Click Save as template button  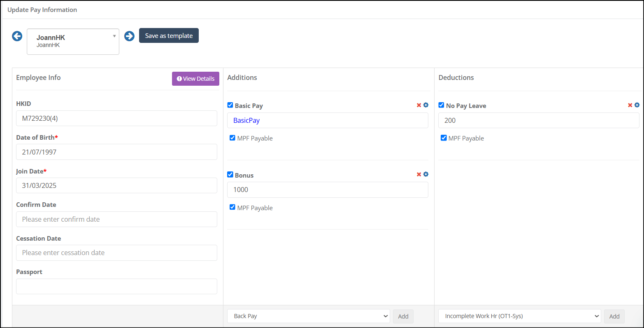169,35
